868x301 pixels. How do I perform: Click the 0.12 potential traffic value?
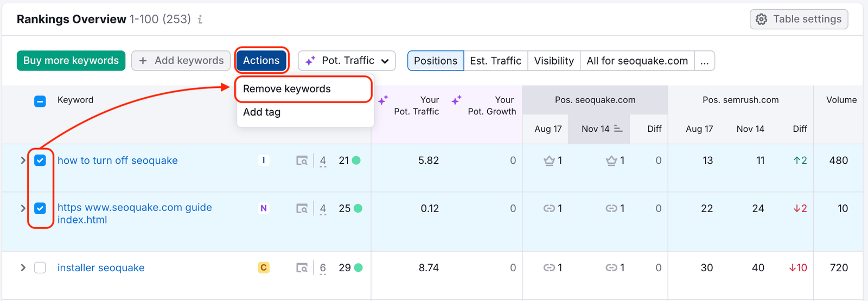(430, 208)
